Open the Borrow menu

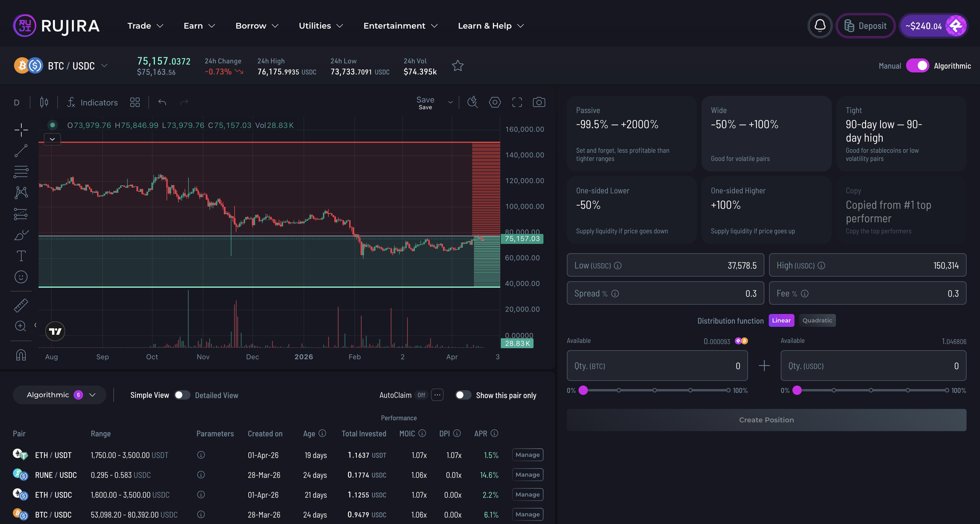(257, 26)
